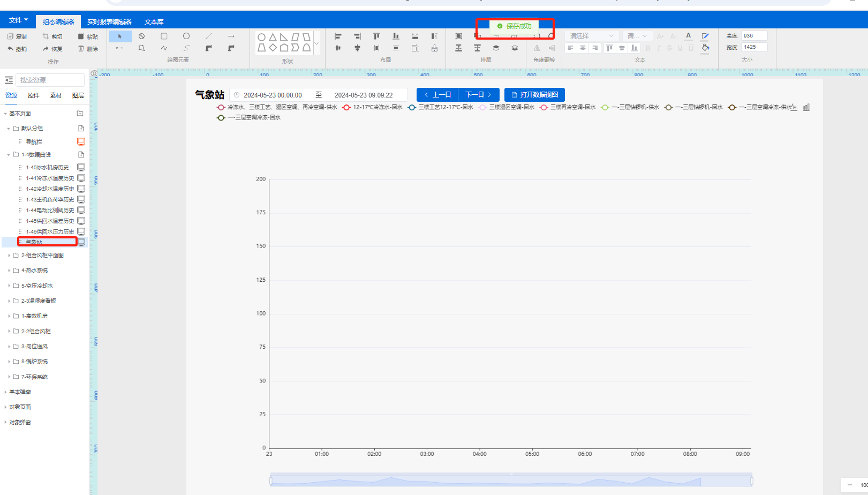Click the horizontal flip mirror icon
The height and width of the screenshot is (495, 868).
click(537, 48)
